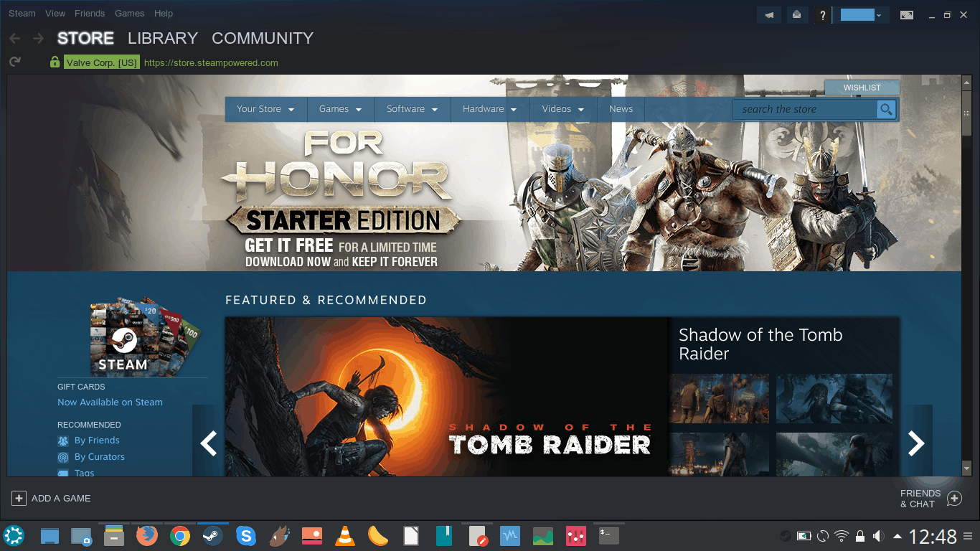Click the page vertical scrollbar thumb
This screenshot has width=980, height=551.
(x=966, y=113)
